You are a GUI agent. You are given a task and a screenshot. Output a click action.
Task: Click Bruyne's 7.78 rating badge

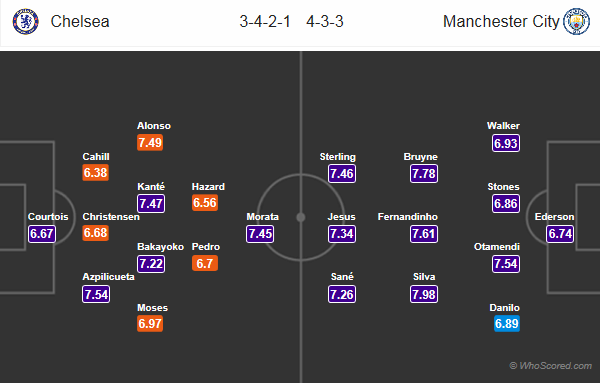tap(424, 174)
